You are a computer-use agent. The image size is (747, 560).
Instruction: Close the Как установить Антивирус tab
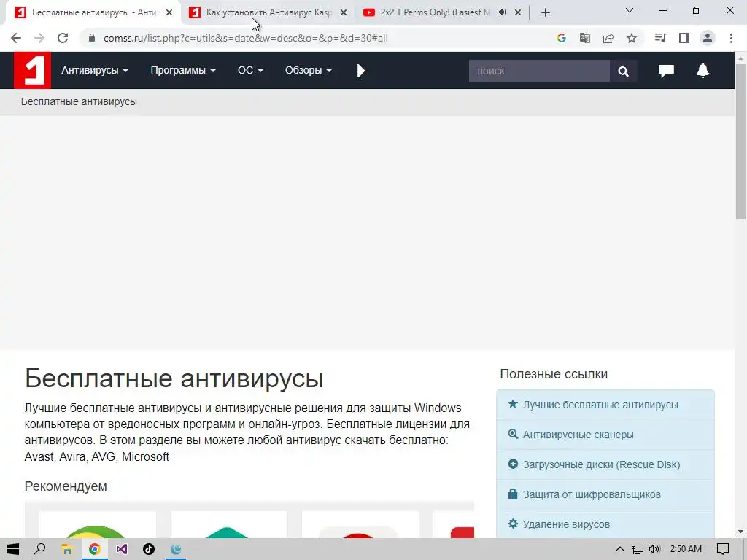pos(344,12)
